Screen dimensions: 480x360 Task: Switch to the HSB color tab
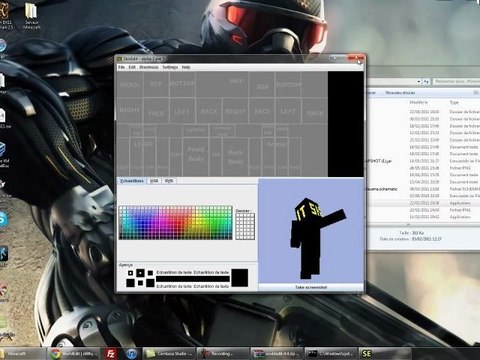(154, 181)
